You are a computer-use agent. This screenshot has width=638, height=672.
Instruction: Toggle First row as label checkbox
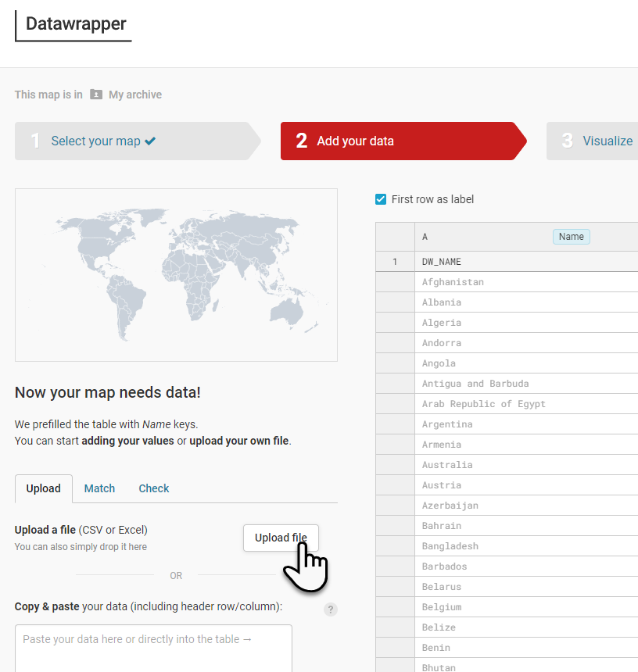381,199
